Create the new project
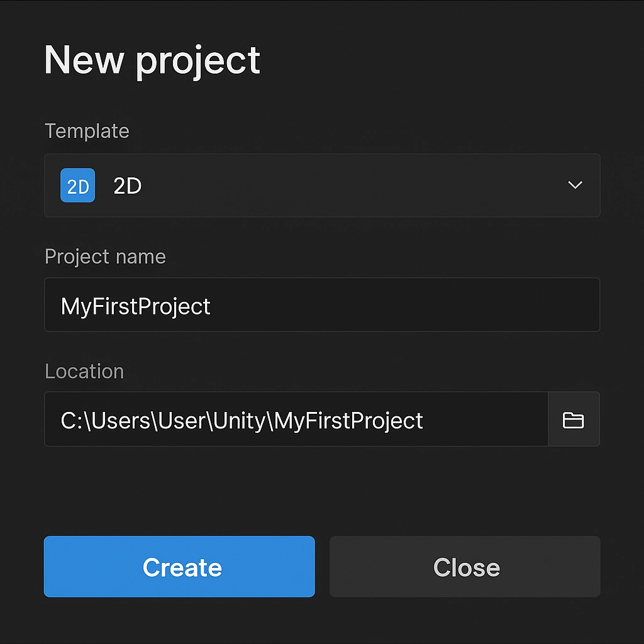Image resolution: width=644 pixels, height=644 pixels. [179, 567]
